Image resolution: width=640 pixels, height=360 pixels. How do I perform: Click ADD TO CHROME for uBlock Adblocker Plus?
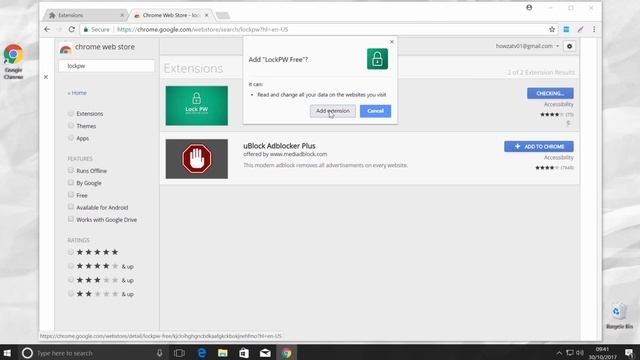point(539,147)
